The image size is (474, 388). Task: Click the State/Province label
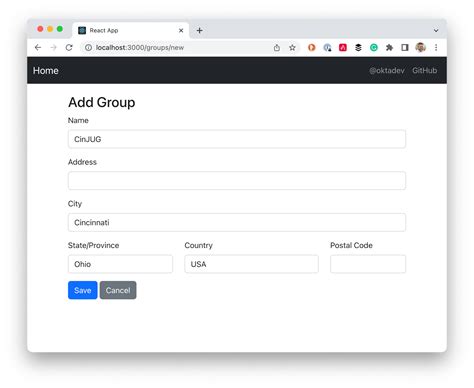tap(93, 245)
